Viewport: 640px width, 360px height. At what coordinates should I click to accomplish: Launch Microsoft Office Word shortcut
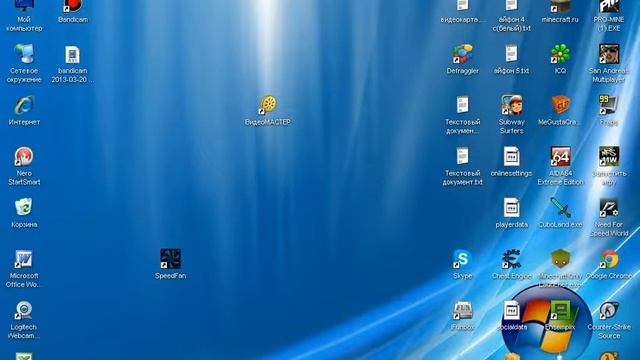(x=24, y=259)
